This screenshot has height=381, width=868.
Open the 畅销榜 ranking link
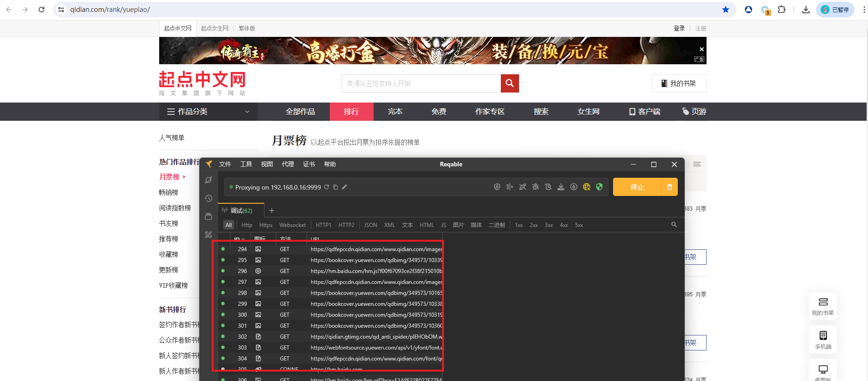point(169,192)
